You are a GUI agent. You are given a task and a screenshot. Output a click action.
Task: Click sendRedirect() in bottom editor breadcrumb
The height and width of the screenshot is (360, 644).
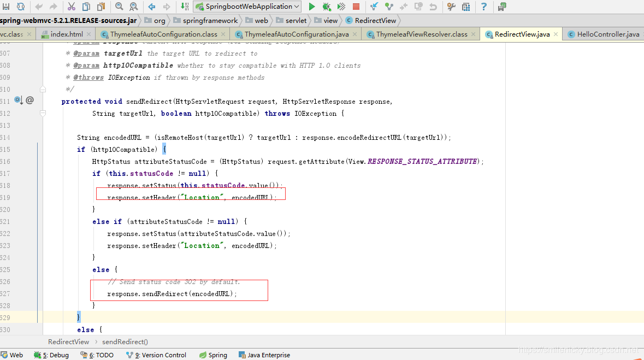(125, 342)
